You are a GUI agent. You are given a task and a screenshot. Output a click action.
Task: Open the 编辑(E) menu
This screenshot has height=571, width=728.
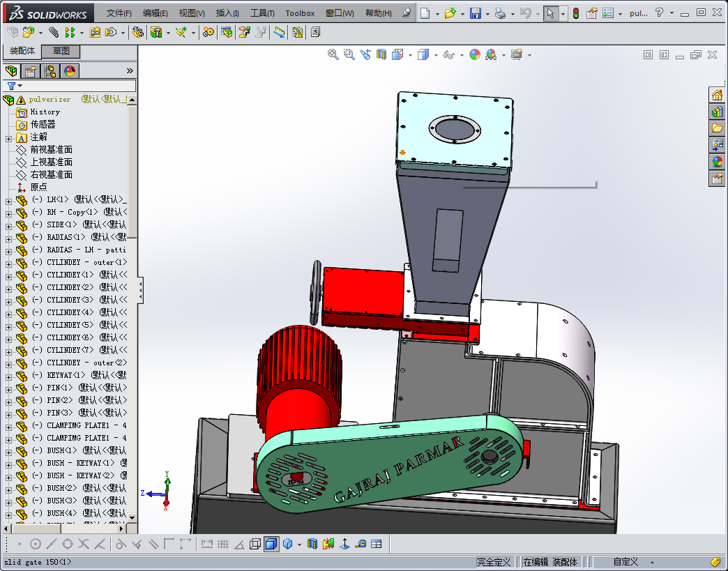(x=155, y=13)
